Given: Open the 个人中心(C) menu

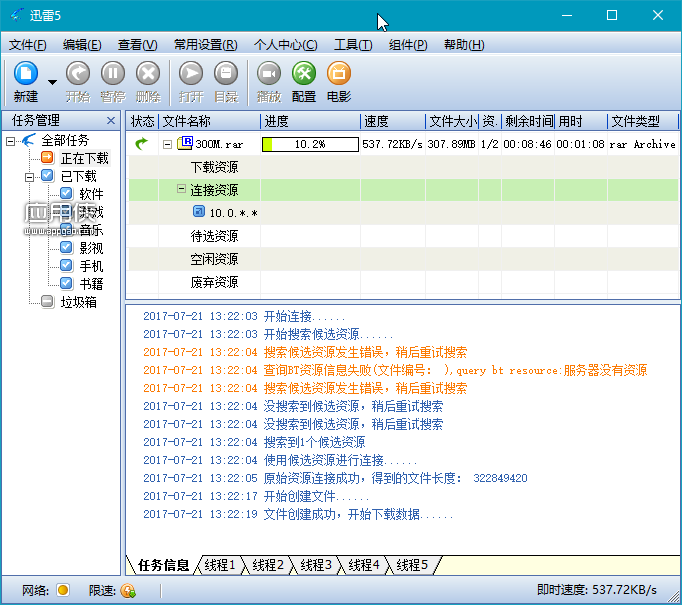Looking at the screenshot, I should click(x=286, y=45).
